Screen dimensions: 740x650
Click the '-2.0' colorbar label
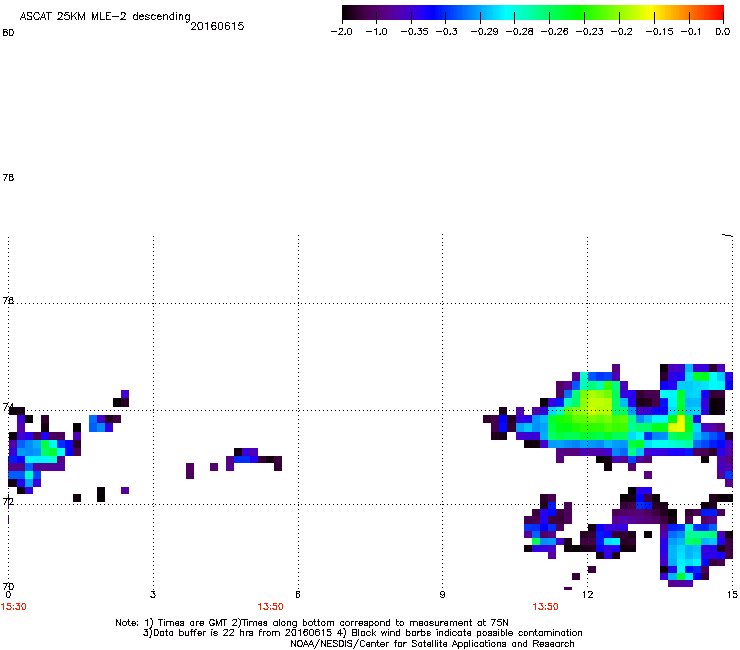coord(341,32)
